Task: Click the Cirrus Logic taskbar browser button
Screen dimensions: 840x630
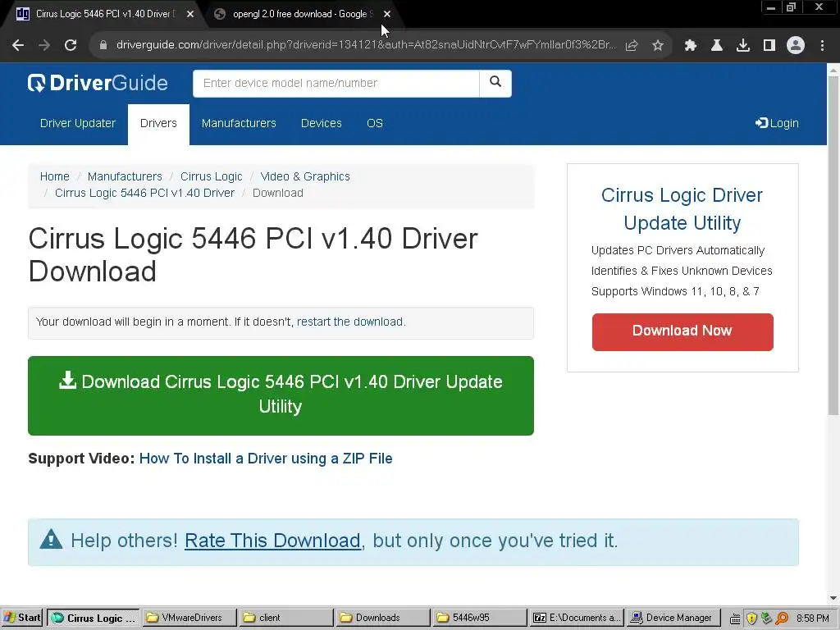Action: 94,618
